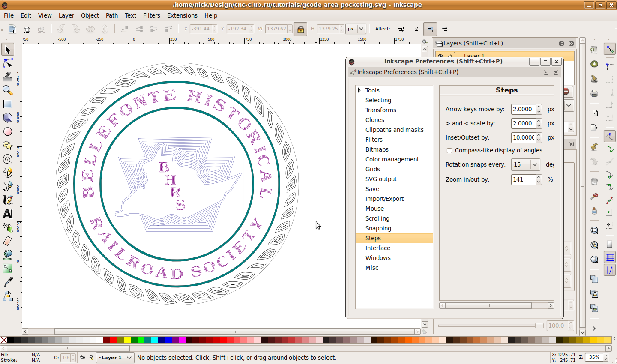Increase Zoom in/out by value

click(x=539, y=177)
